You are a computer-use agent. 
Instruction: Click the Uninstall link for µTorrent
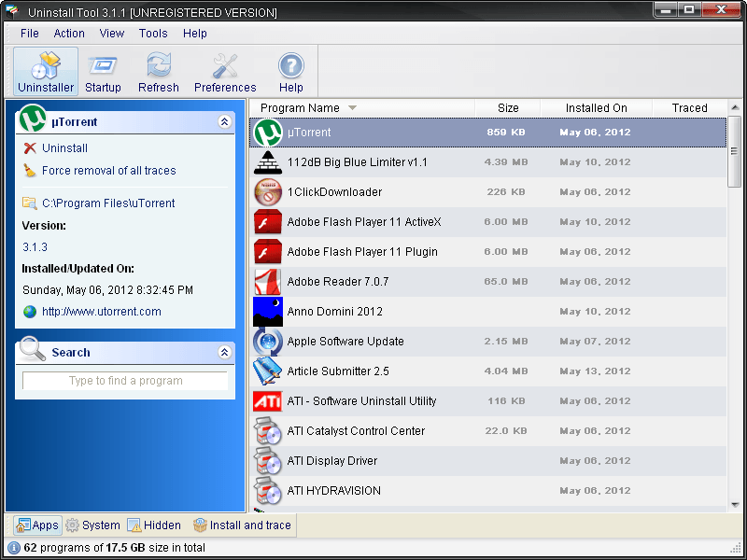pos(63,147)
